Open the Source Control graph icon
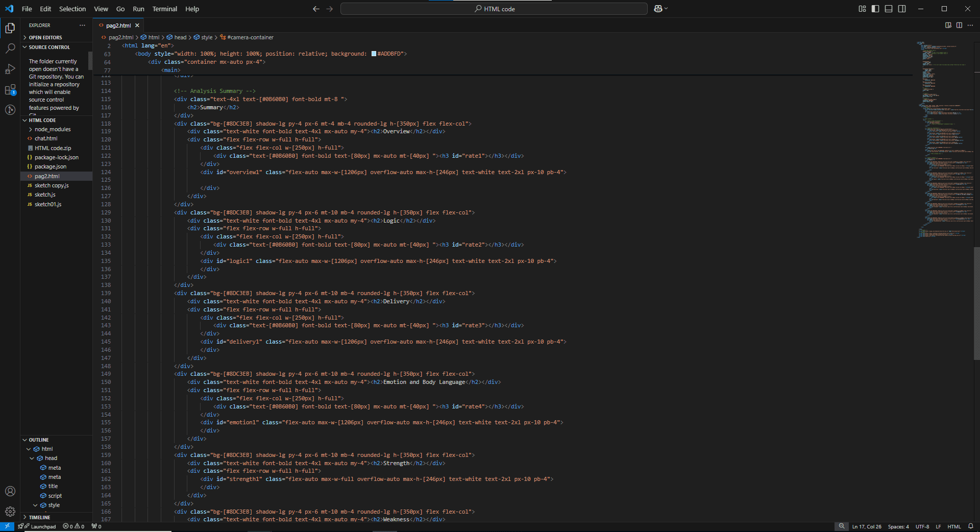This screenshot has height=532, width=980. [x=10, y=110]
